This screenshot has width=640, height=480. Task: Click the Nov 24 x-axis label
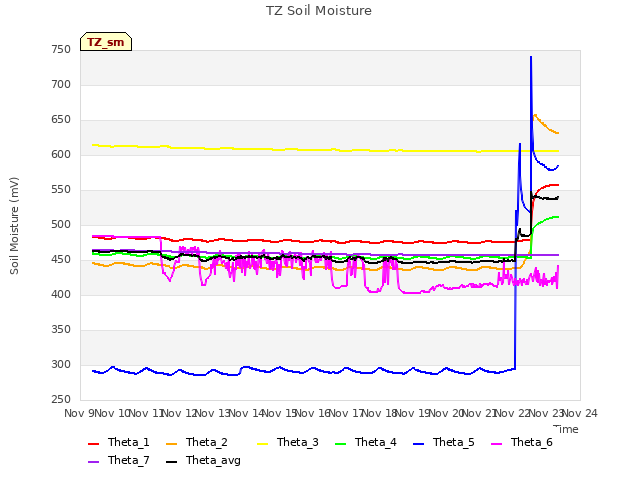580,413
